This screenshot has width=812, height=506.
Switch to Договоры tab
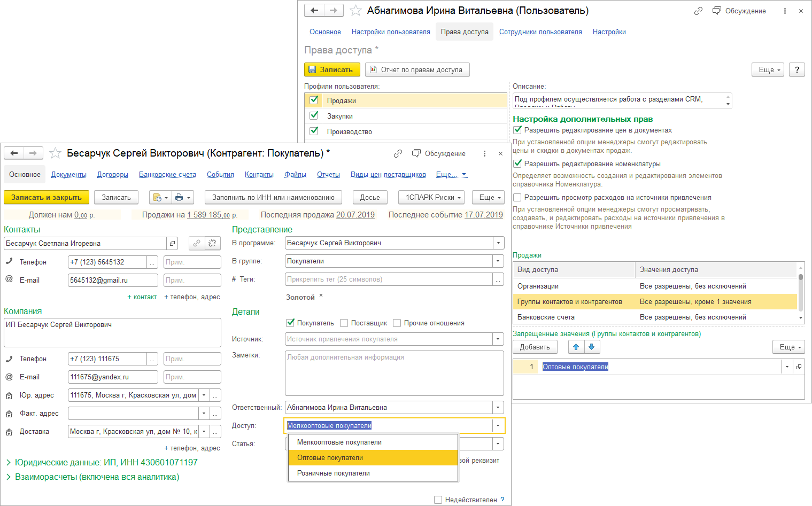coord(113,174)
